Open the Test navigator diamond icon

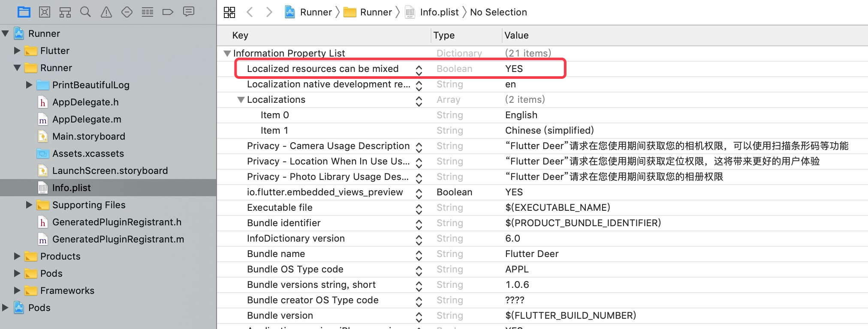click(x=127, y=12)
